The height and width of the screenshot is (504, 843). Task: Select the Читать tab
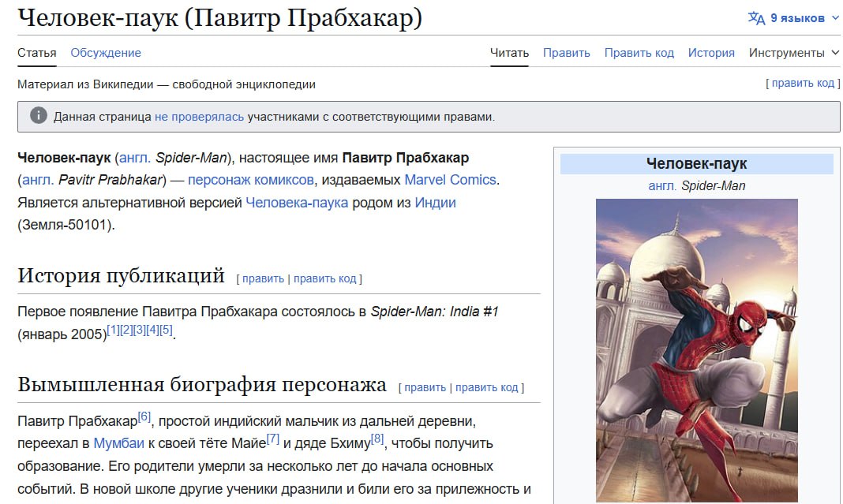pos(509,53)
